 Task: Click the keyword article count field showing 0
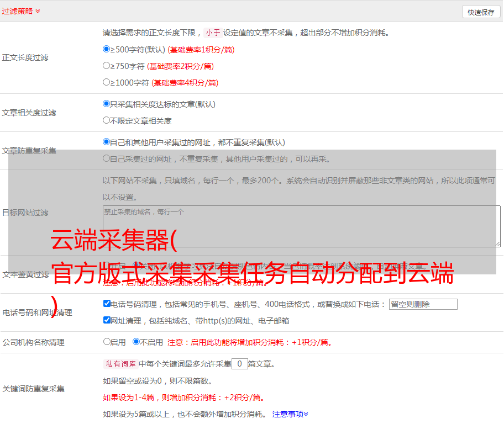(239, 364)
